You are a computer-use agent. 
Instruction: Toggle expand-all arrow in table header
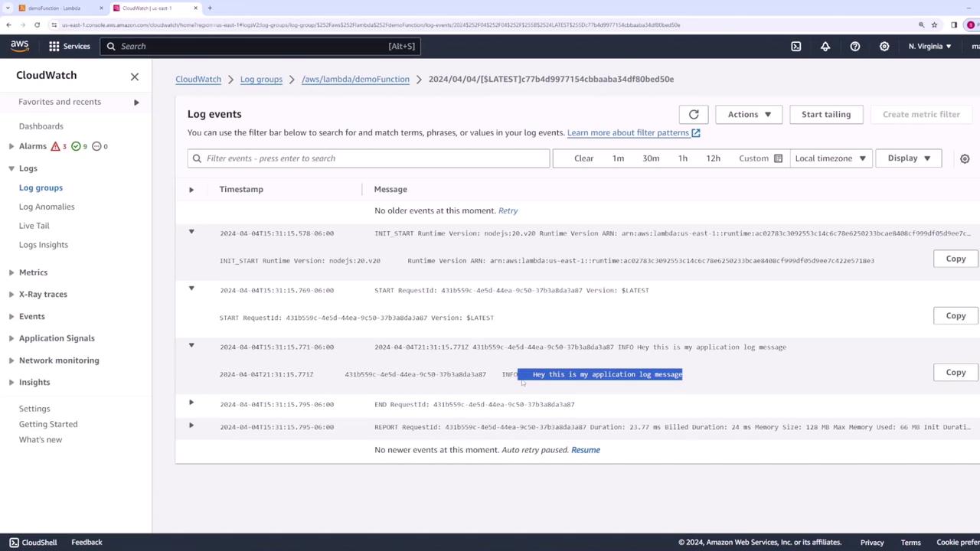[x=191, y=189]
